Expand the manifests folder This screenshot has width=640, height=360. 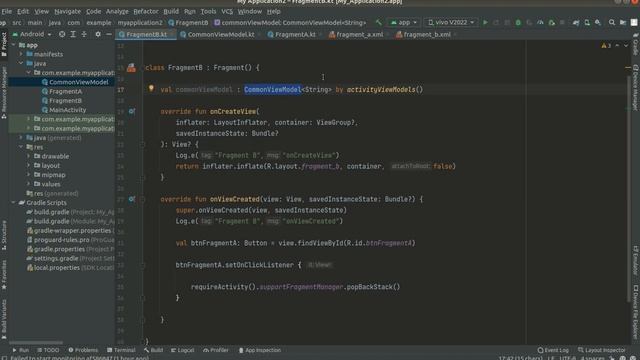click(x=21, y=54)
